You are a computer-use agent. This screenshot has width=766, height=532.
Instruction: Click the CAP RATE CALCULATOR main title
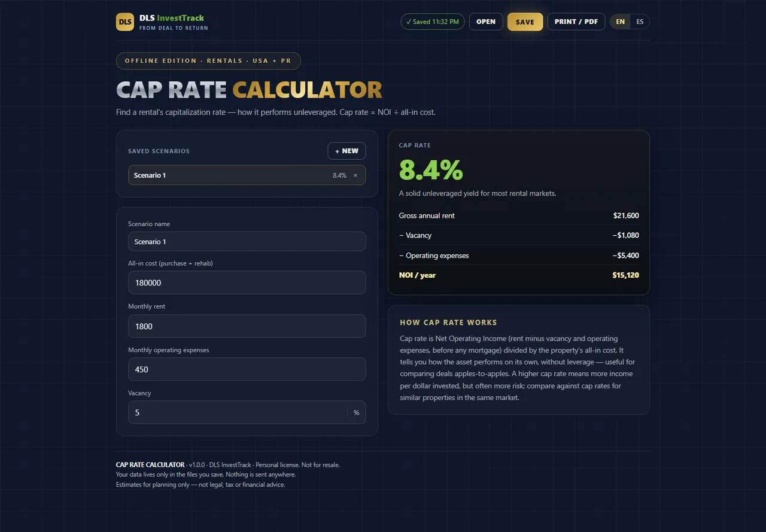[249, 90]
